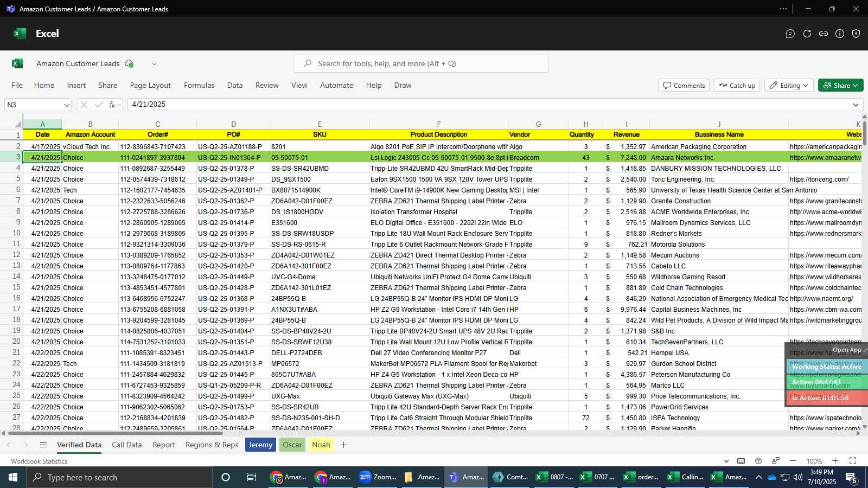The width and height of the screenshot is (868, 488).
Task: Switch to the Oscar sheet tab
Action: 292,445
